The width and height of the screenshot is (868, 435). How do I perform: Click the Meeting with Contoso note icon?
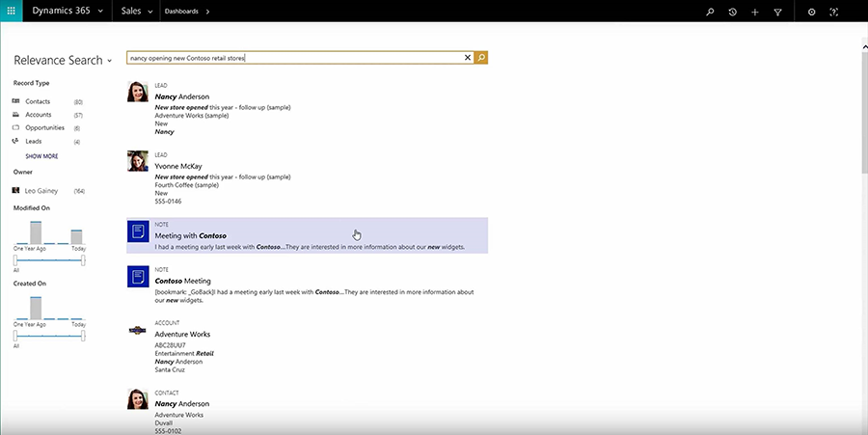coord(138,231)
